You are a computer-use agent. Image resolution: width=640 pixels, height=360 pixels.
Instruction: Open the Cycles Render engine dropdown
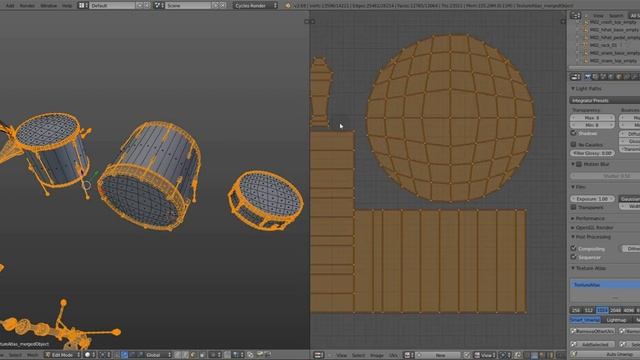(256, 6)
